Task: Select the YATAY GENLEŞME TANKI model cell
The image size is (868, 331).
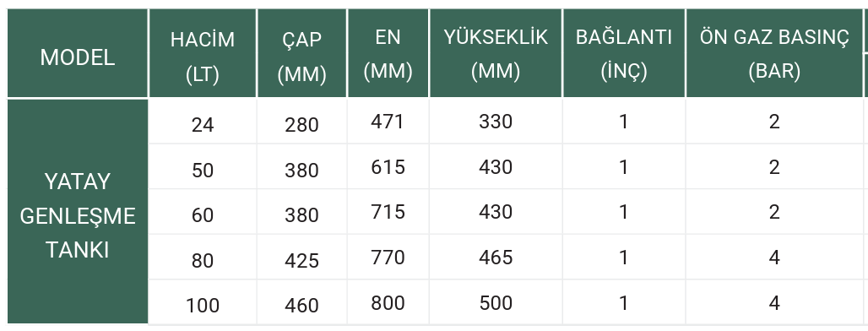Action: point(78,211)
